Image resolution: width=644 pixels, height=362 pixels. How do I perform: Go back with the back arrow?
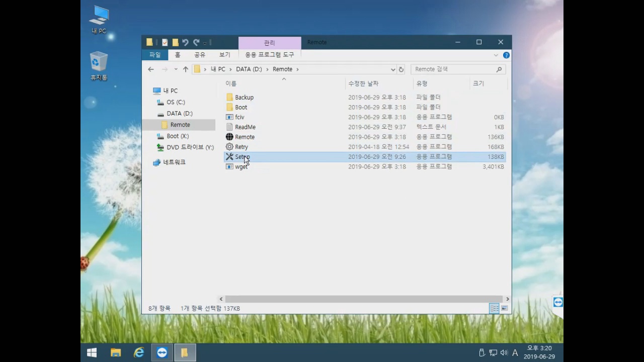(x=151, y=69)
